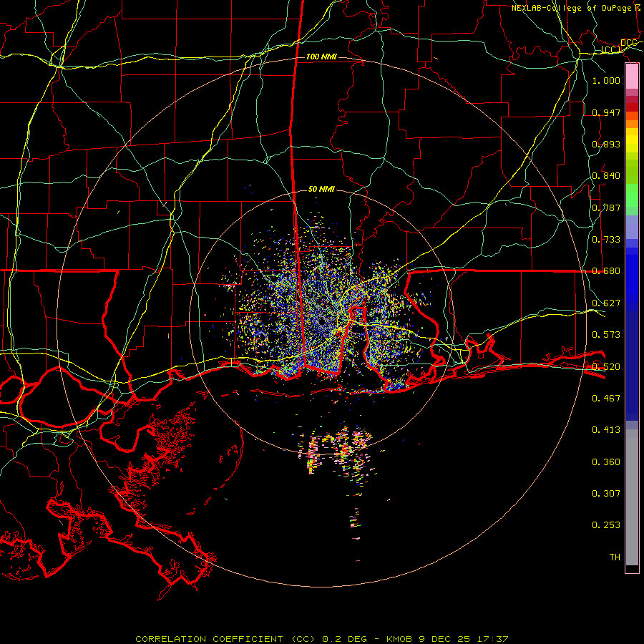Click the 0.520 scale label
Viewport: 644px width, 644px height.
[606, 367]
